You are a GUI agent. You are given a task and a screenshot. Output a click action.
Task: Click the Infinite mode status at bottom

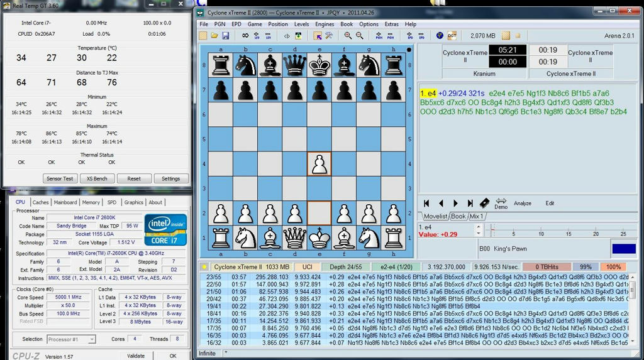(x=207, y=354)
